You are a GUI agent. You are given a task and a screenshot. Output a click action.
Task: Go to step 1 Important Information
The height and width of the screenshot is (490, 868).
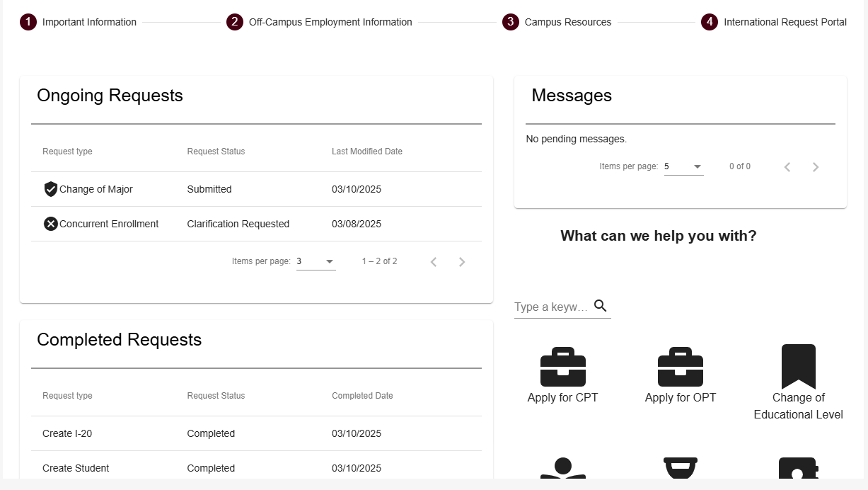79,22
